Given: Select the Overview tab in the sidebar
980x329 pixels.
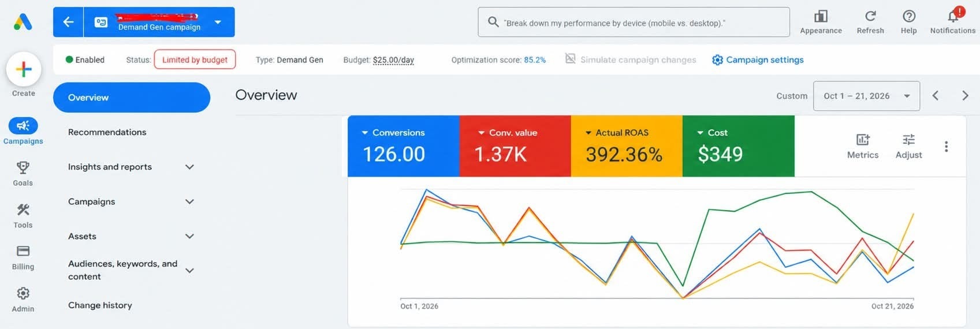Looking at the screenshot, I should click(132, 97).
